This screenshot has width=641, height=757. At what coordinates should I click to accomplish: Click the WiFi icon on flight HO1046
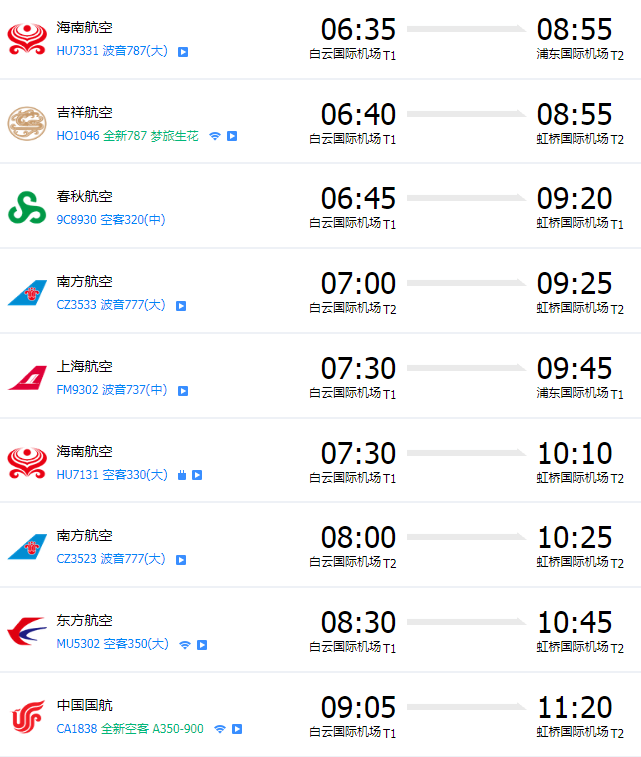(215, 136)
